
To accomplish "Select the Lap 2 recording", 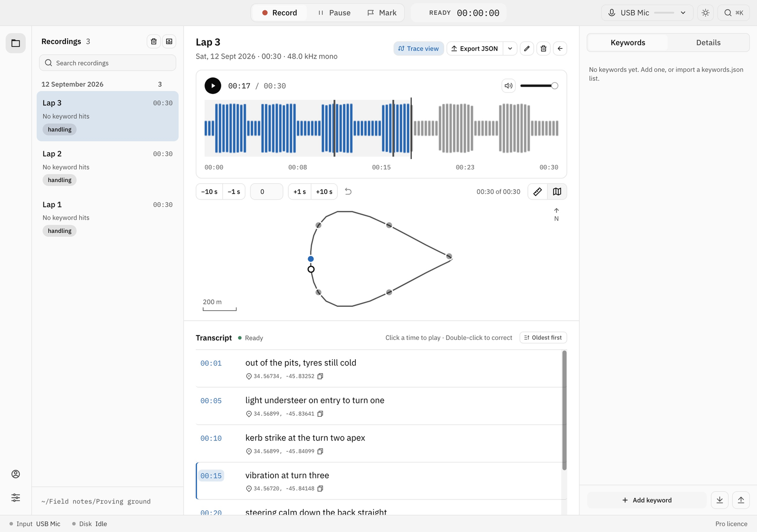I will coord(107,167).
